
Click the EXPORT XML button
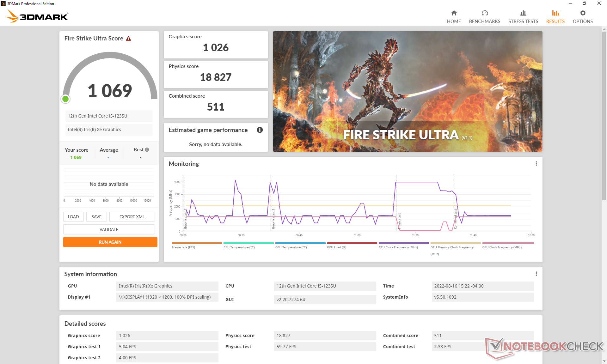click(132, 217)
